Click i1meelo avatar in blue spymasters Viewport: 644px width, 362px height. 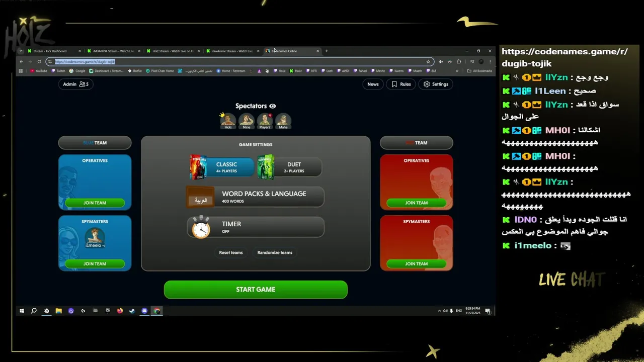95,238
